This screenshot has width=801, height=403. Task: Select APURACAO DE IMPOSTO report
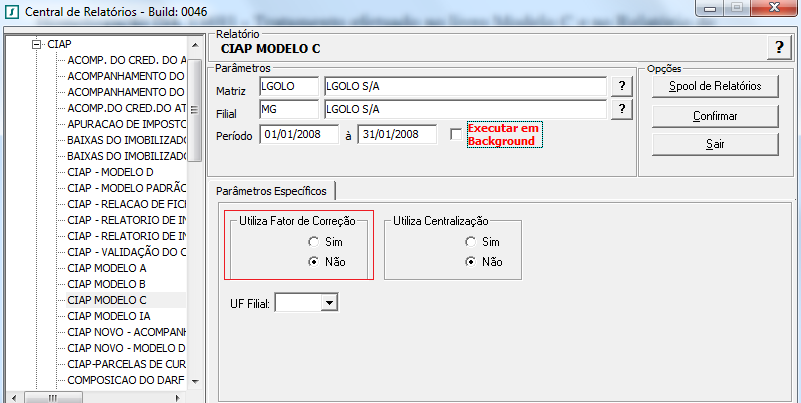pyautogui.click(x=127, y=124)
